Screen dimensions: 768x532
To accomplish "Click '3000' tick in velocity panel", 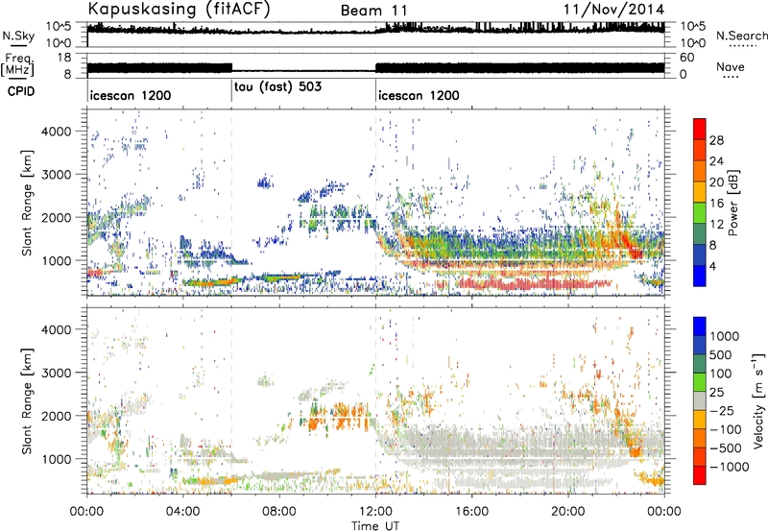I will 57,373.
